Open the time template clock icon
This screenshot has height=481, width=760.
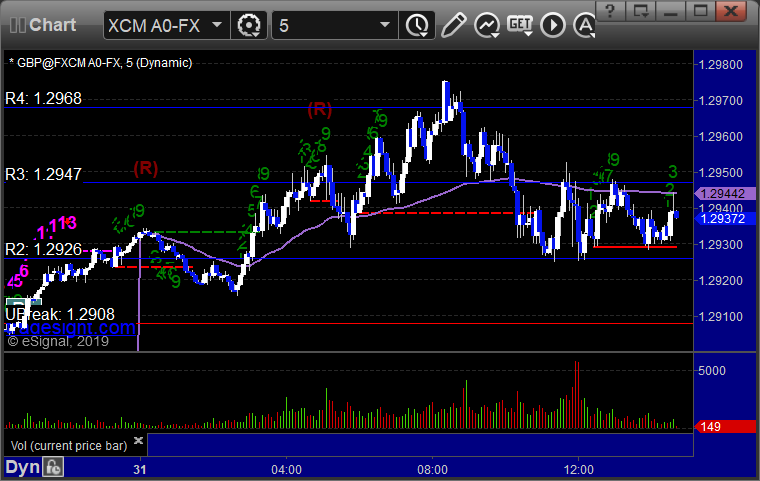[x=417, y=25]
